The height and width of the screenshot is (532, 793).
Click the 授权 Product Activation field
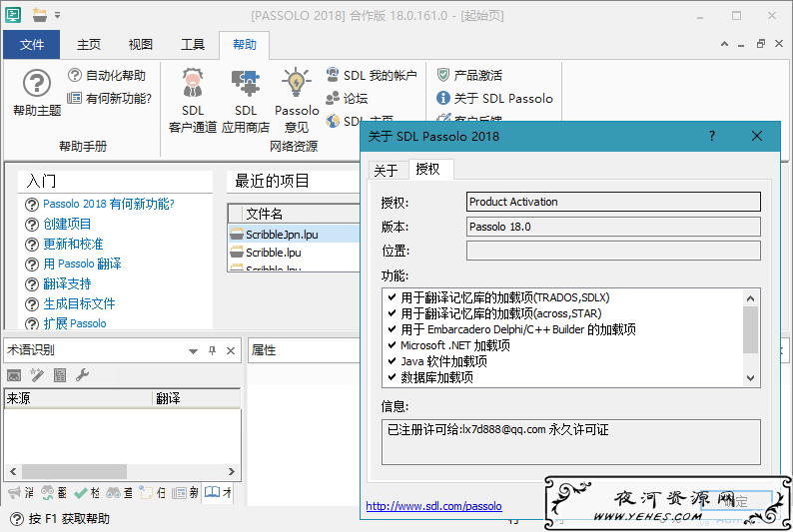pos(613,202)
